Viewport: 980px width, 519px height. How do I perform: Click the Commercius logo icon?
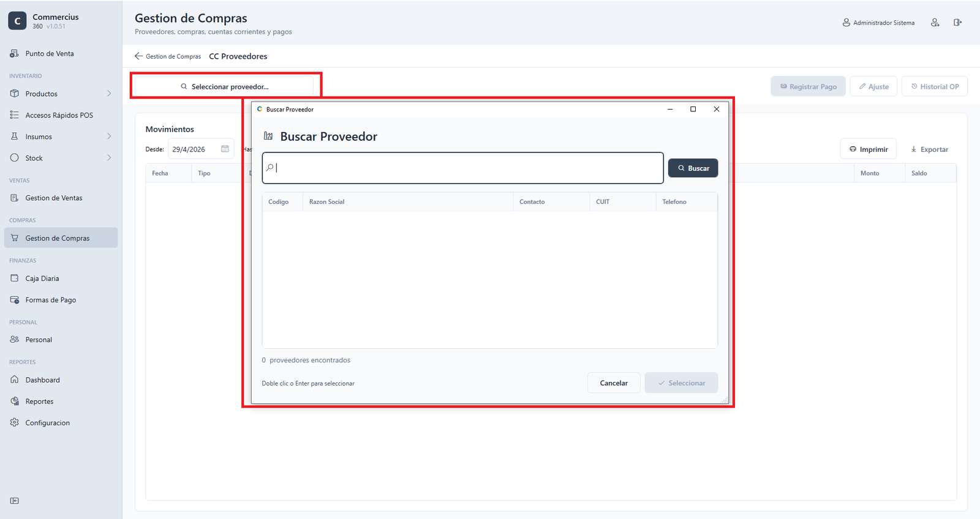tap(17, 21)
